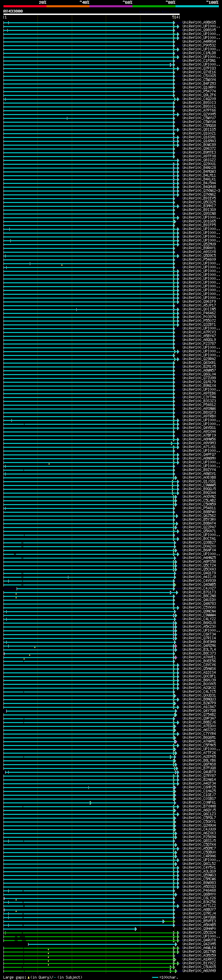Image resolution: width=222 pixels, height=980 pixels.
Task: Select the entry UniRef100_A8WSV1
Action: (199, 473)
